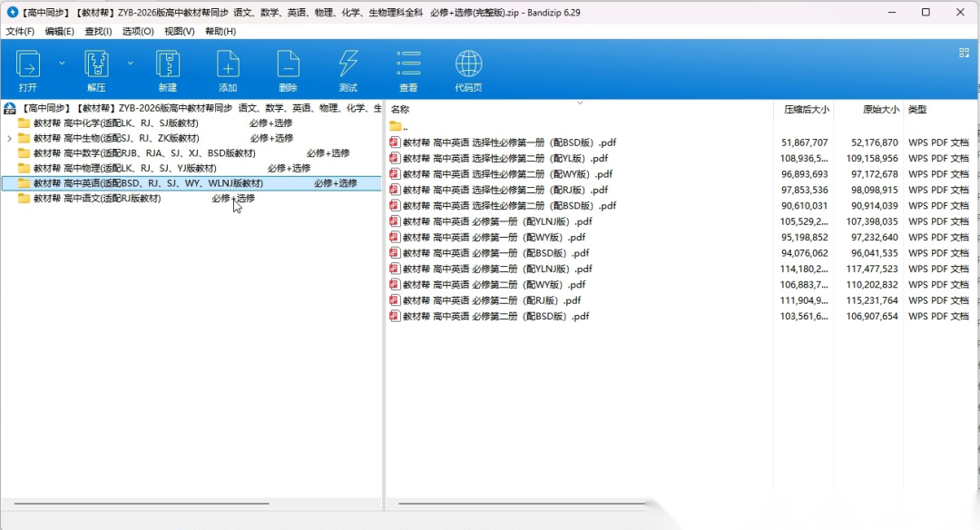Open the dropdown arrow next to 打开

[x=62, y=64]
